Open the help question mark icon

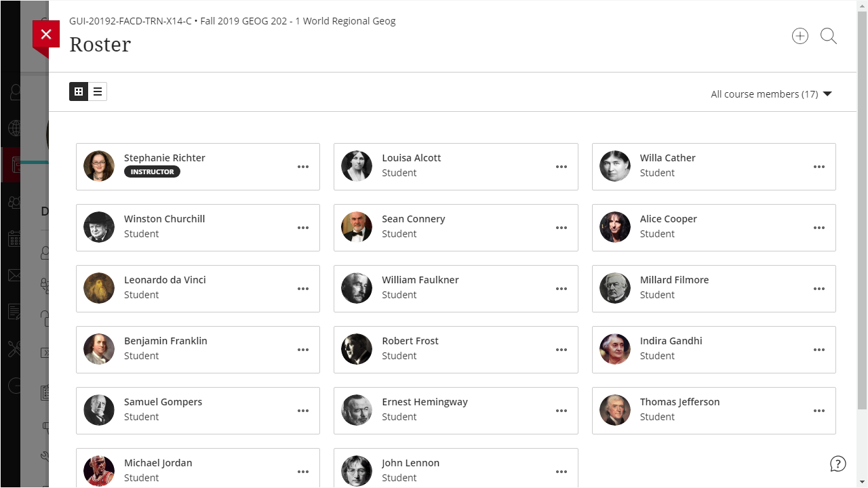pyautogui.click(x=838, y=464)
